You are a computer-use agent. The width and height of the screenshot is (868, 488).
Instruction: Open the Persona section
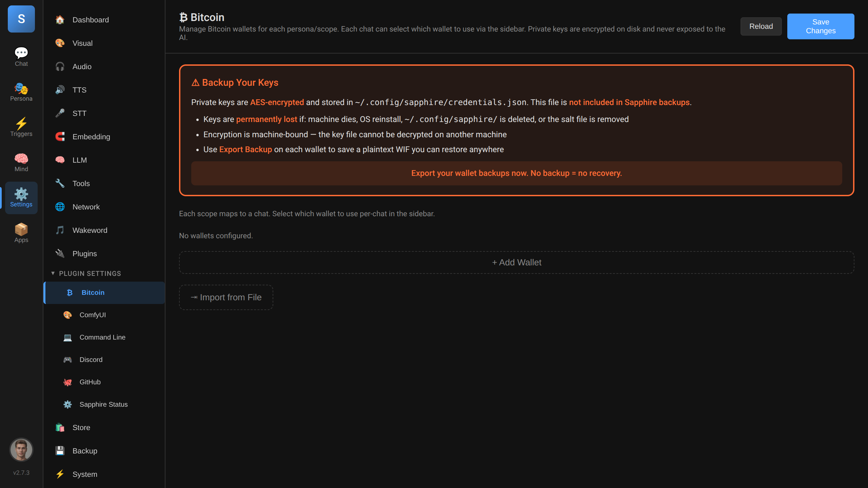click(21, 92)
